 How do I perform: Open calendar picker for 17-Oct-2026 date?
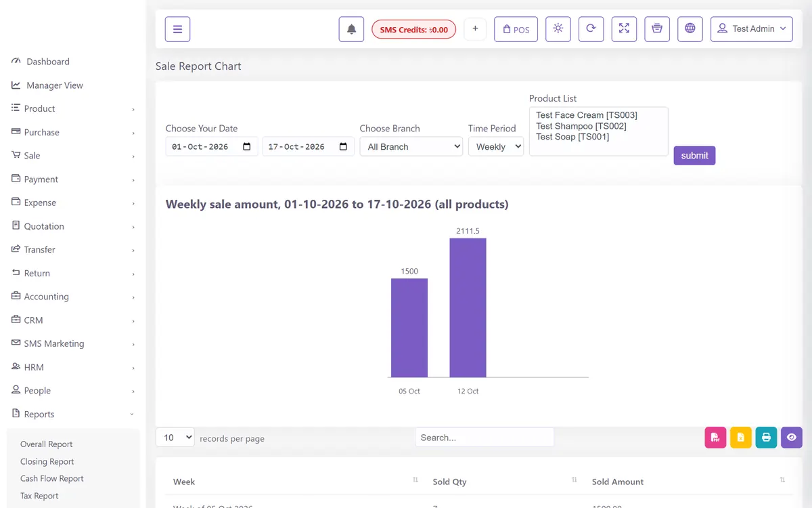click(343, 147)
